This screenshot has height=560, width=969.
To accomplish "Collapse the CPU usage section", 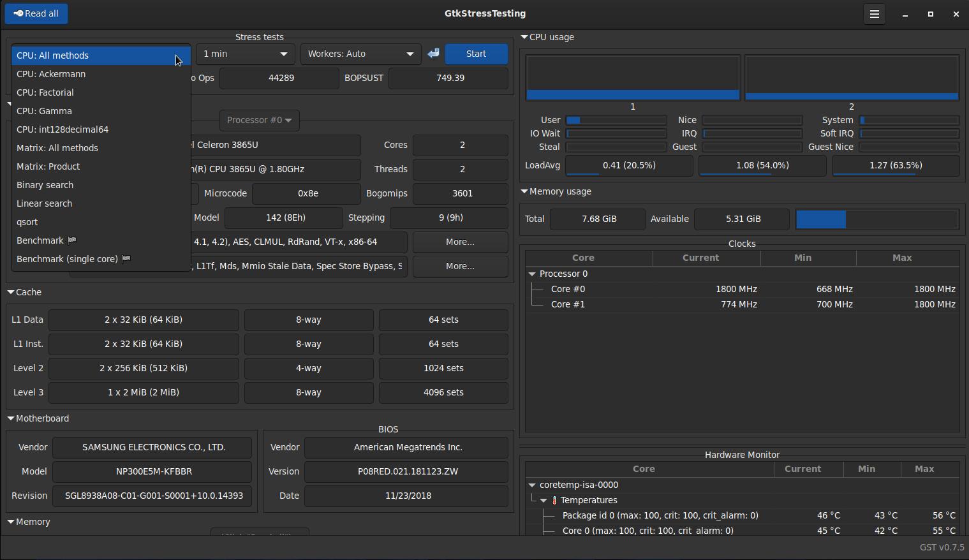I will [524, 37].
